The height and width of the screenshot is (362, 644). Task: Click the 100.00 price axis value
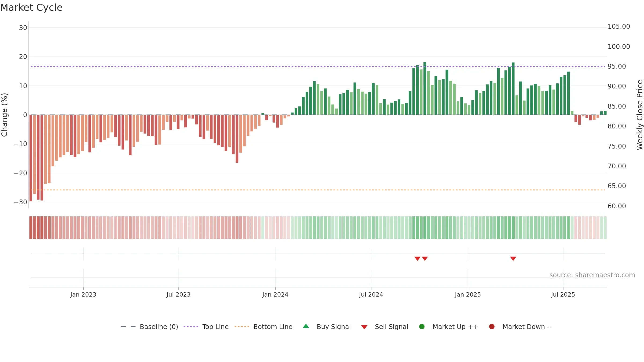coord(619,46)
